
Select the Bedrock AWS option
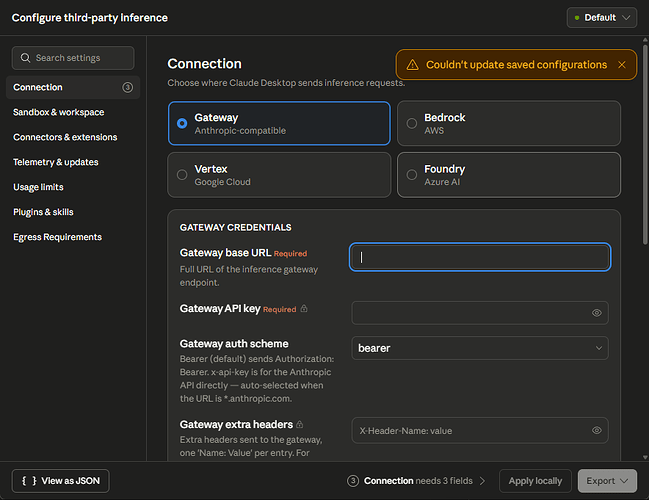[509, 123]
